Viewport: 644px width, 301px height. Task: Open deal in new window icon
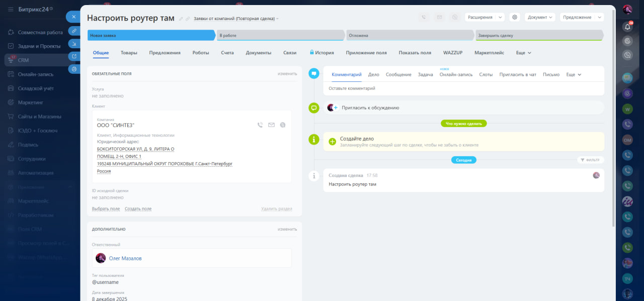[74, 56]
